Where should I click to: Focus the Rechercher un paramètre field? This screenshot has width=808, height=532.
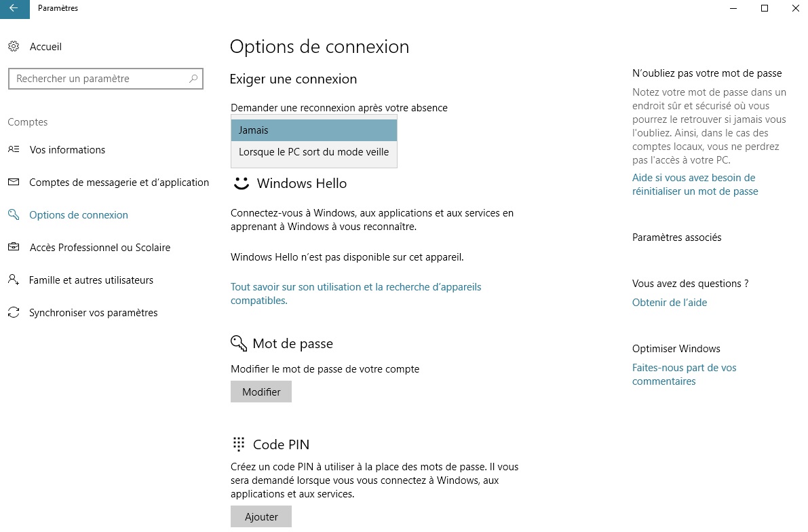(x=98, y=79)
